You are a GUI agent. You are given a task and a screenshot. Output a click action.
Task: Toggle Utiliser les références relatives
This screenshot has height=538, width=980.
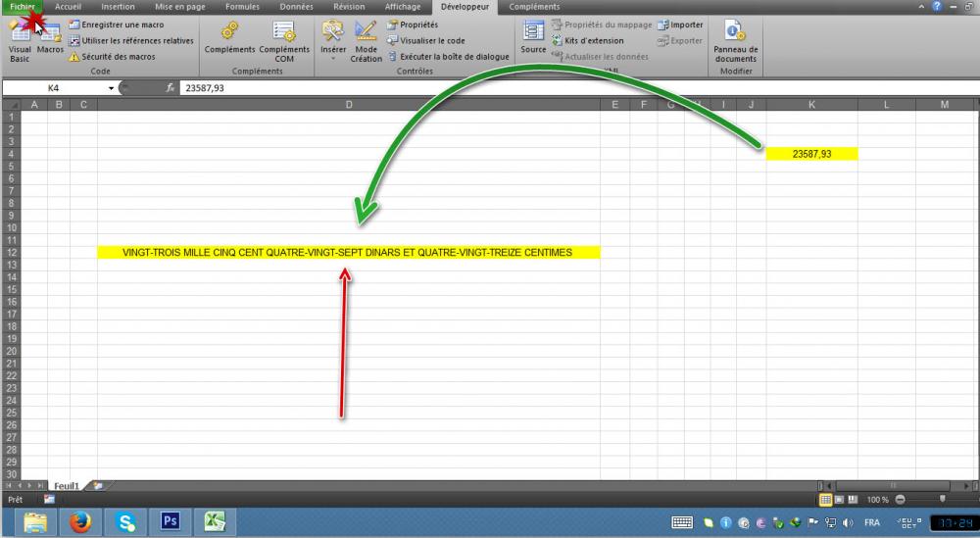tap(130, 40)
